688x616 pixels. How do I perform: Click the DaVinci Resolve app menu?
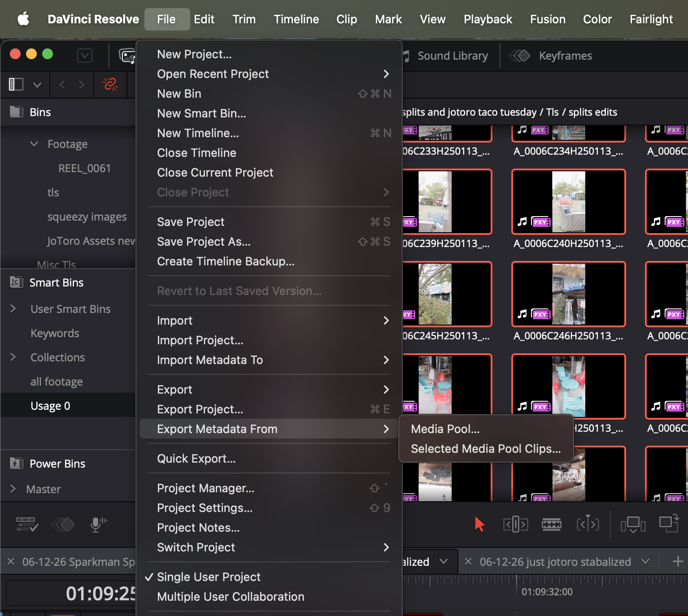[93, 19]
